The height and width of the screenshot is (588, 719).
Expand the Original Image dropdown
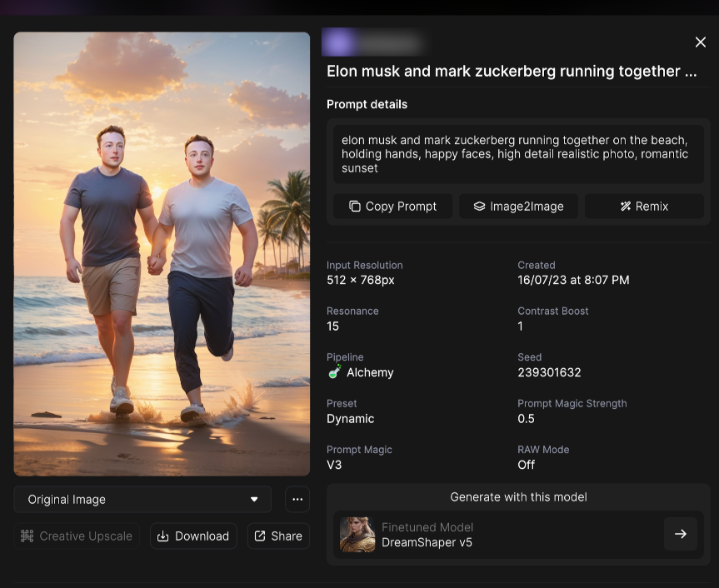pyautogui.click(x=142, y=499)
